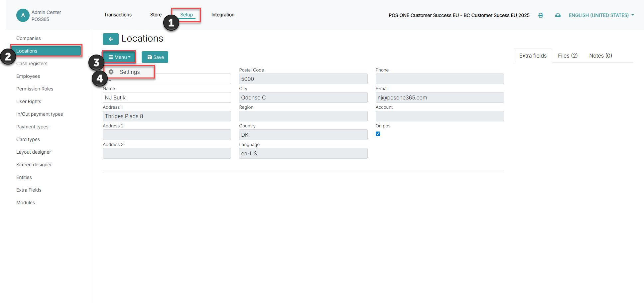Click the Postal Code field
The height and width of the screenshot is (303, 644).
[303, 79]
